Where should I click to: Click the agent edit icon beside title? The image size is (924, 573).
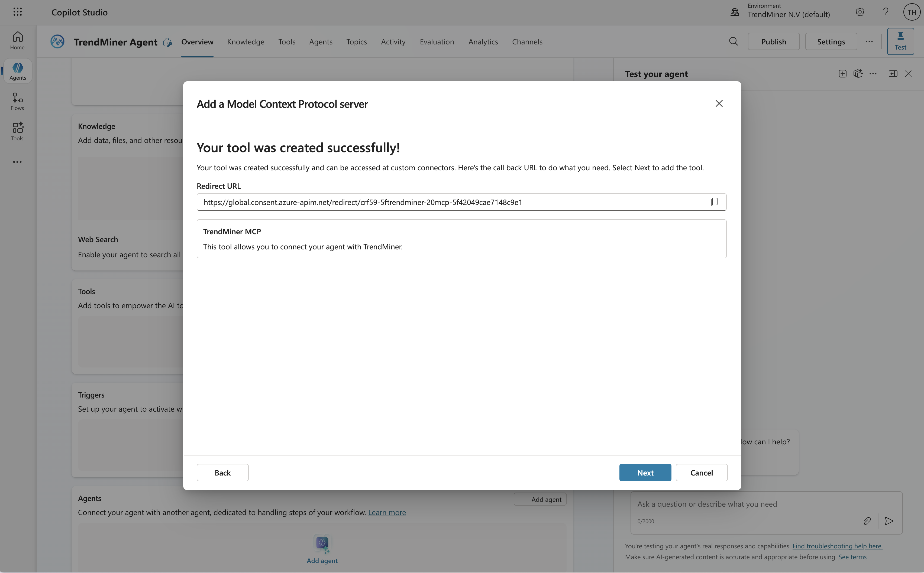click(167, 42)
